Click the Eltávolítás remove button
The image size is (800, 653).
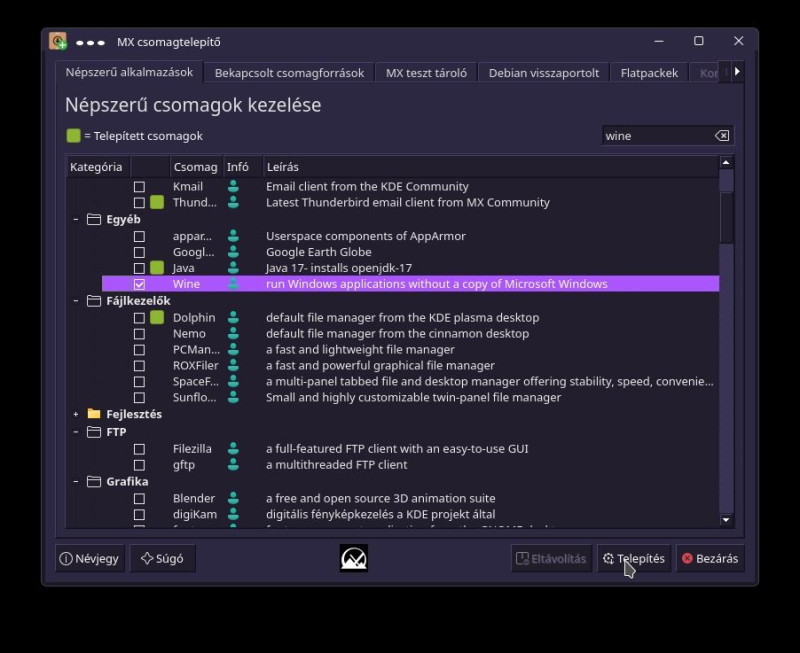coord(551,559)
